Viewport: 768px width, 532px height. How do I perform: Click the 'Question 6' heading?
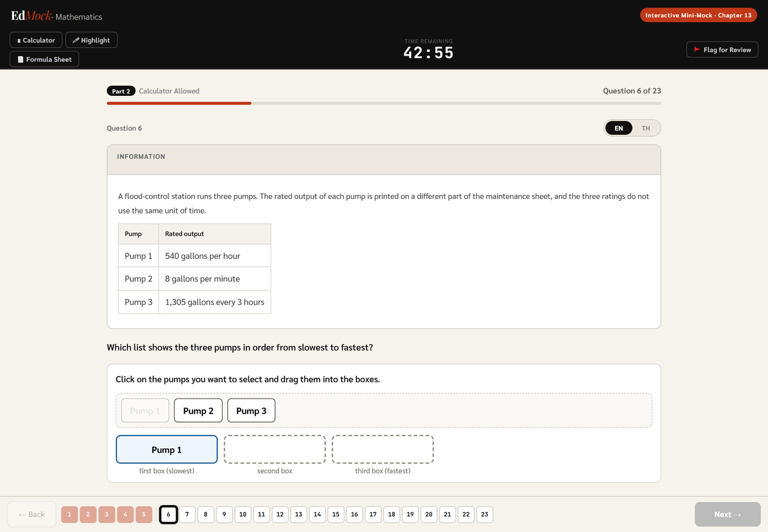click(x=124, y=128)
